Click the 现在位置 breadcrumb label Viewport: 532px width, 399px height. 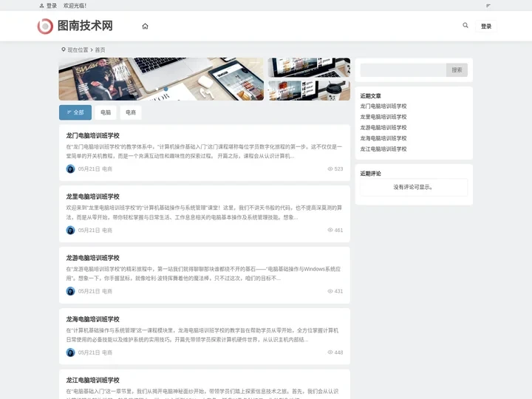coord(78,50)
